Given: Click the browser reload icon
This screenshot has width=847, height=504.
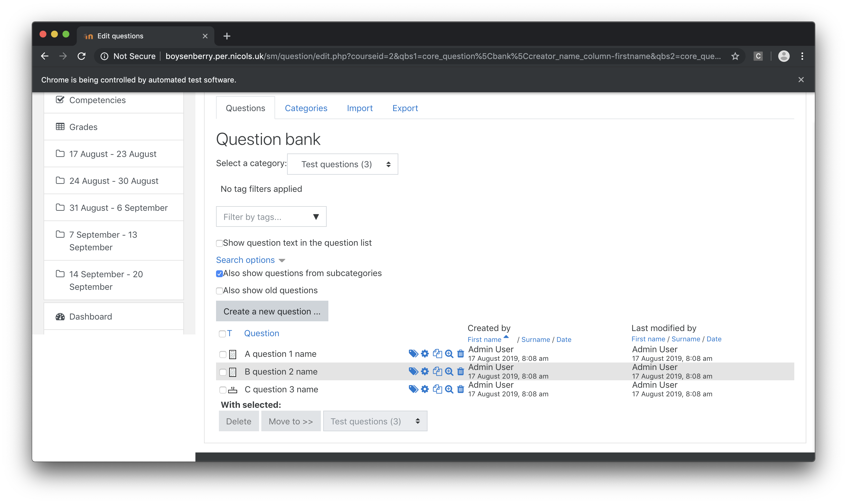Looking at the screenshot, I should 82,56.
